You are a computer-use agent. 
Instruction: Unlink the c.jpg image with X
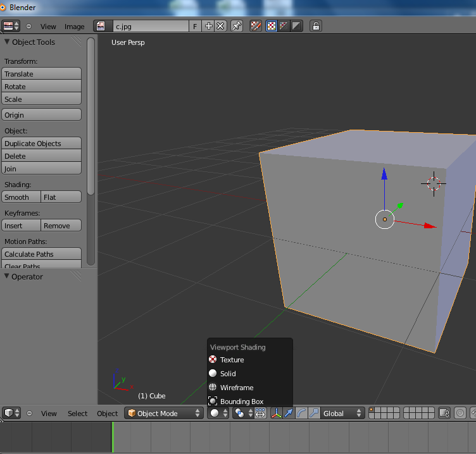(x=220, y=26)
